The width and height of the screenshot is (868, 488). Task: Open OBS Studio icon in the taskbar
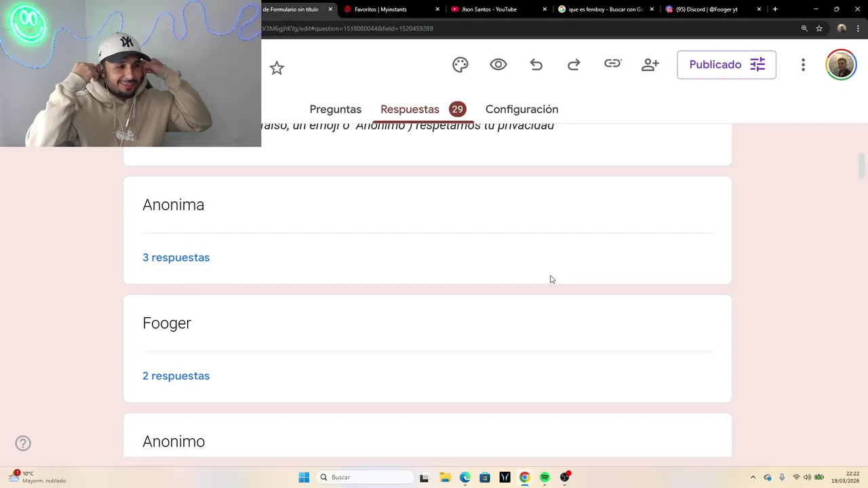565,477
